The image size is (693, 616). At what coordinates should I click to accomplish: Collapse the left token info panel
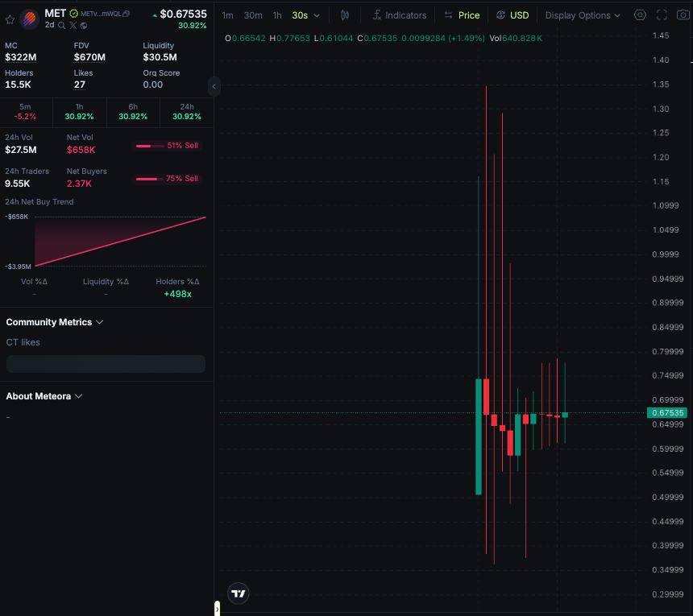point(214,86)
